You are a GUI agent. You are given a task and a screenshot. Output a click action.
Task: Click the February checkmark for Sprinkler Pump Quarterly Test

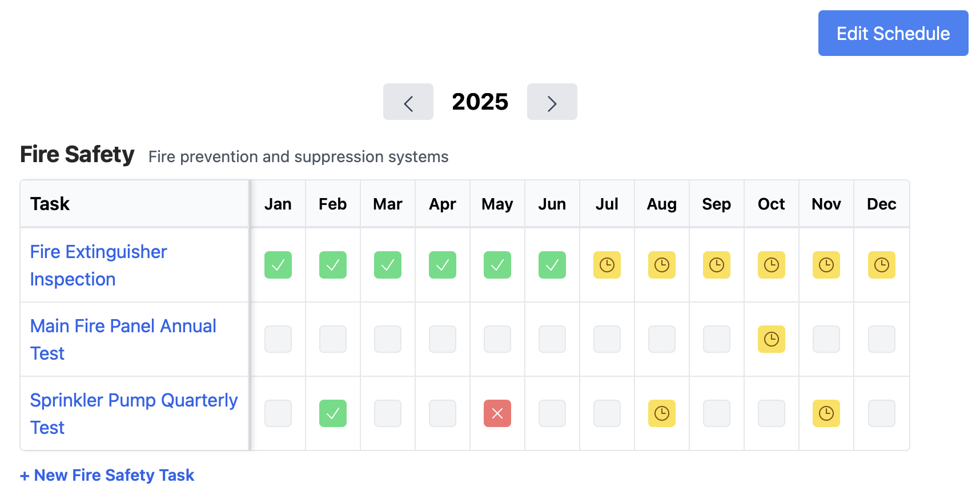coord(333,413)
